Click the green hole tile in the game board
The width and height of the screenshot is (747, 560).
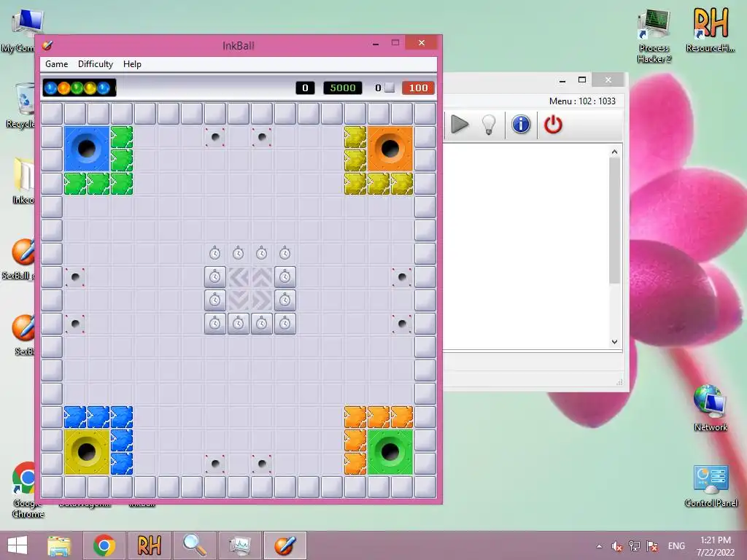[390, 452]
